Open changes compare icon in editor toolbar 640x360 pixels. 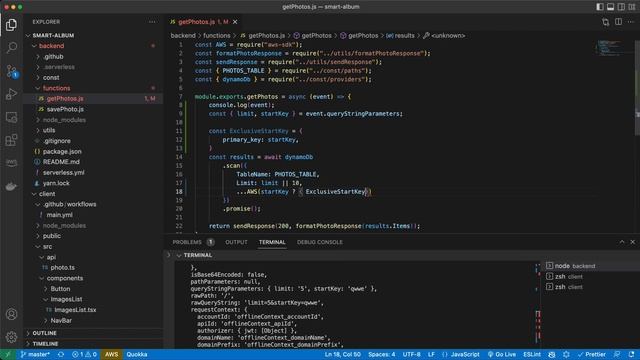[606, 22]
